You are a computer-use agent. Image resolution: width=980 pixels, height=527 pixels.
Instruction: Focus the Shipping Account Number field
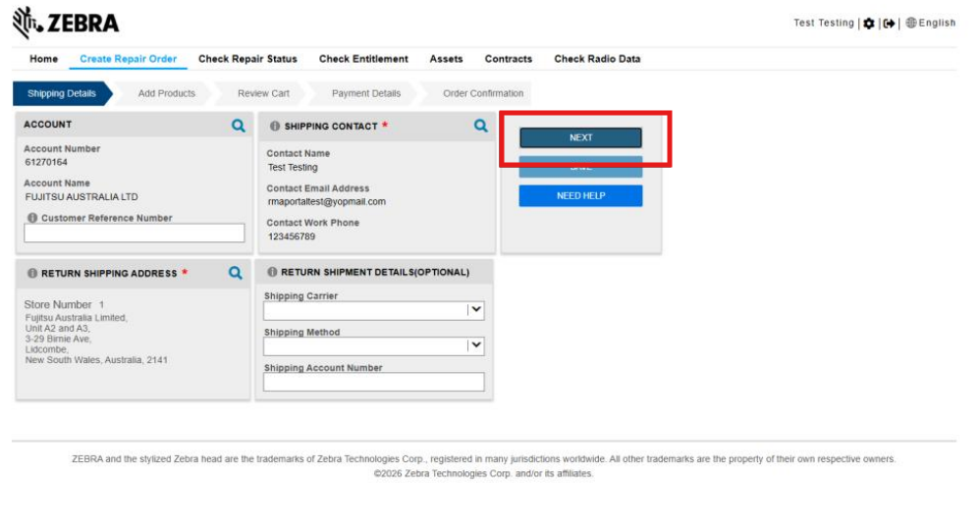tap(374, 382)
